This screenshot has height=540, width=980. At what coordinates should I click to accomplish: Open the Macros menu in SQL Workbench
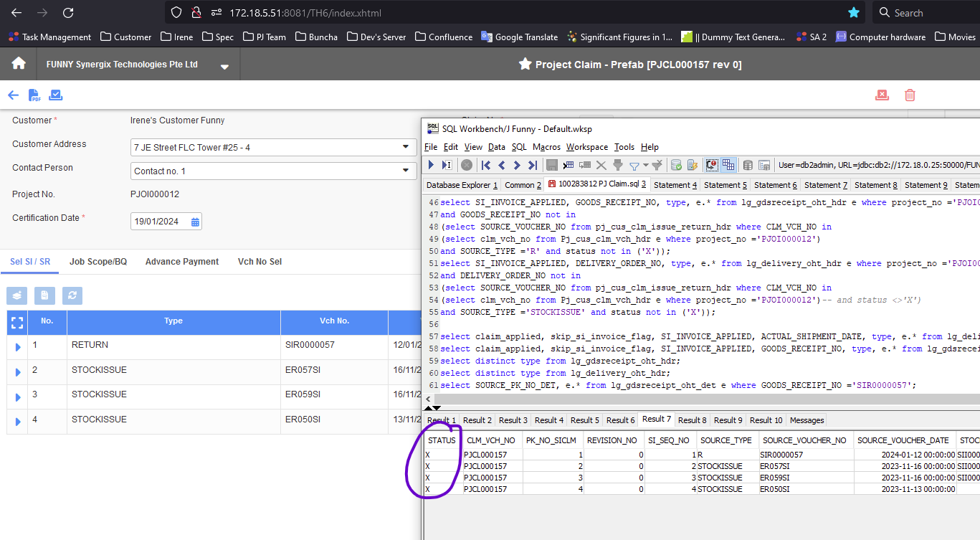click(x=546, y=147)
